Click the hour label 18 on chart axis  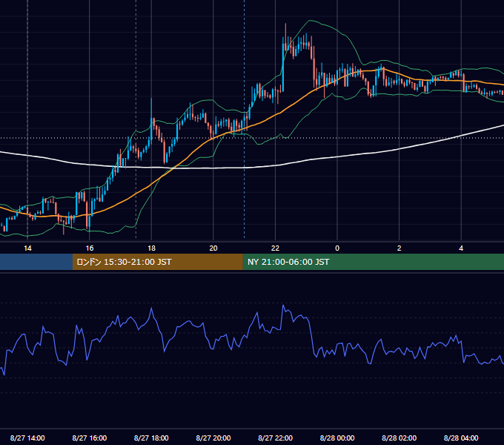(x=151, y=248)
